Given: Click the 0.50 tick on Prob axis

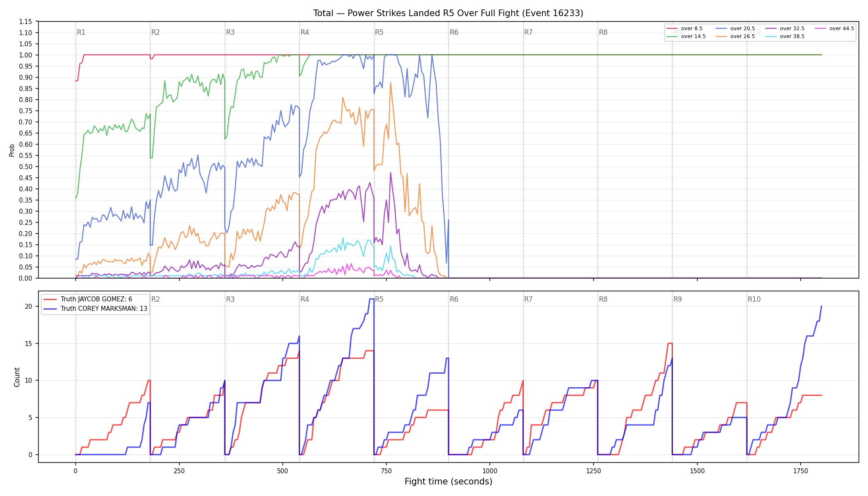Looking at the screenshot, I should (25, 167).
